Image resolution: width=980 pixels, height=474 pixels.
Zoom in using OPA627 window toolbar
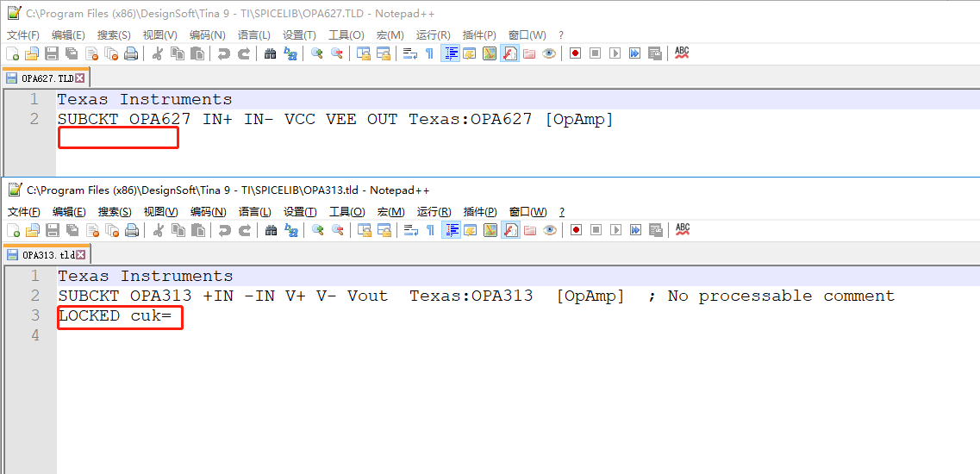click(317, 53)
